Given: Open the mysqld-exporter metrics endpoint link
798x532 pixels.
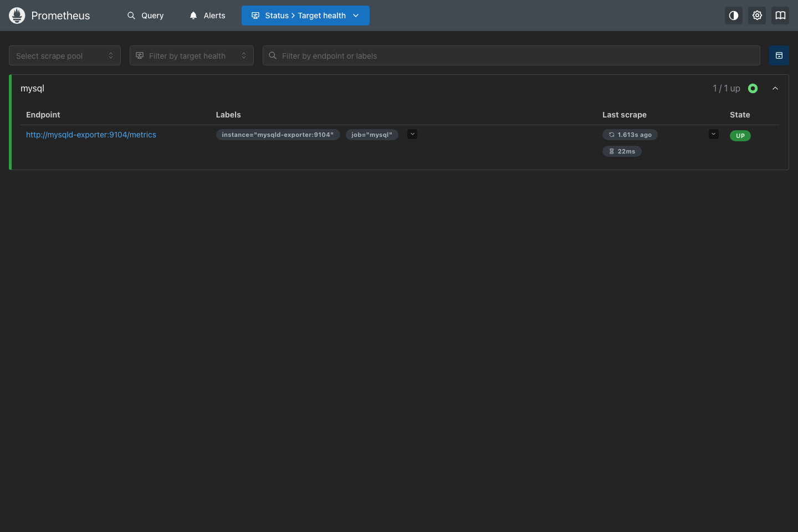Looking at the screenshot, I should tap(91, 135).
